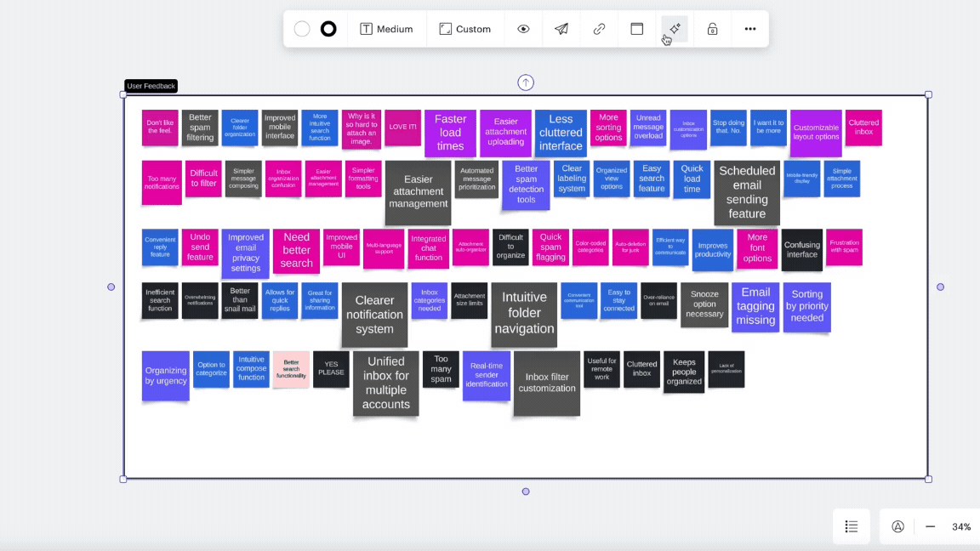Viewport: 980px width, 551px height.
Task: Click the frame window icon in toolbar
Action: (x=636, y=29)
